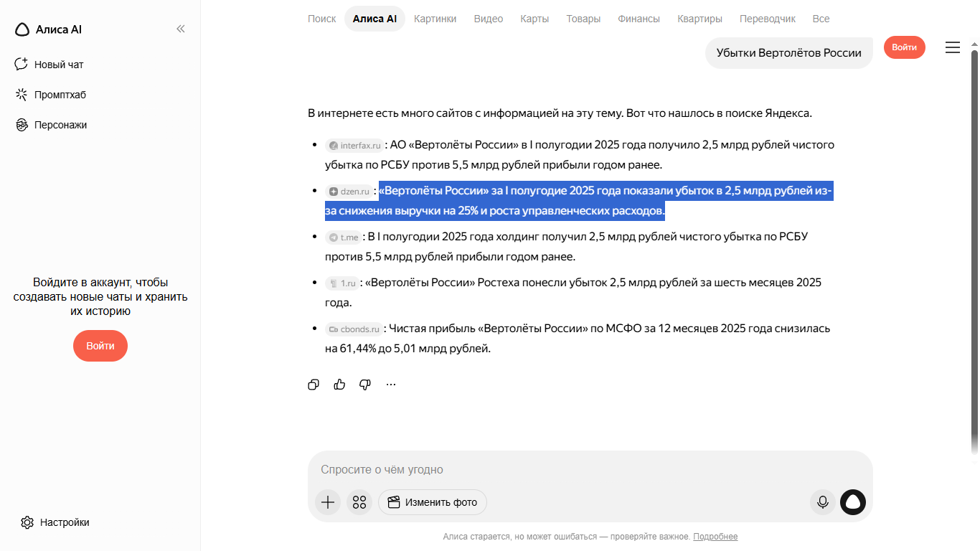
Task: Click the Алиса AI logo icon
Action: pos(22,29)
